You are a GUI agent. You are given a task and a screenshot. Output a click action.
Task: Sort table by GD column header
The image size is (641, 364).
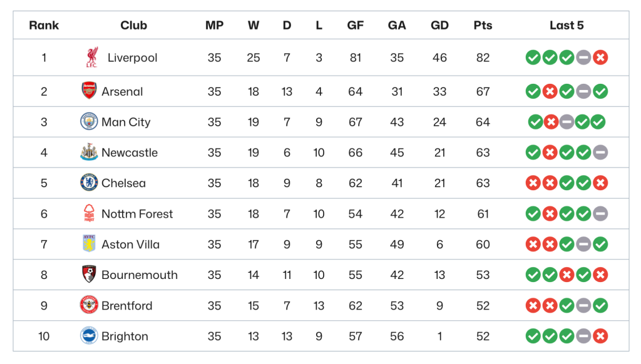439,25
